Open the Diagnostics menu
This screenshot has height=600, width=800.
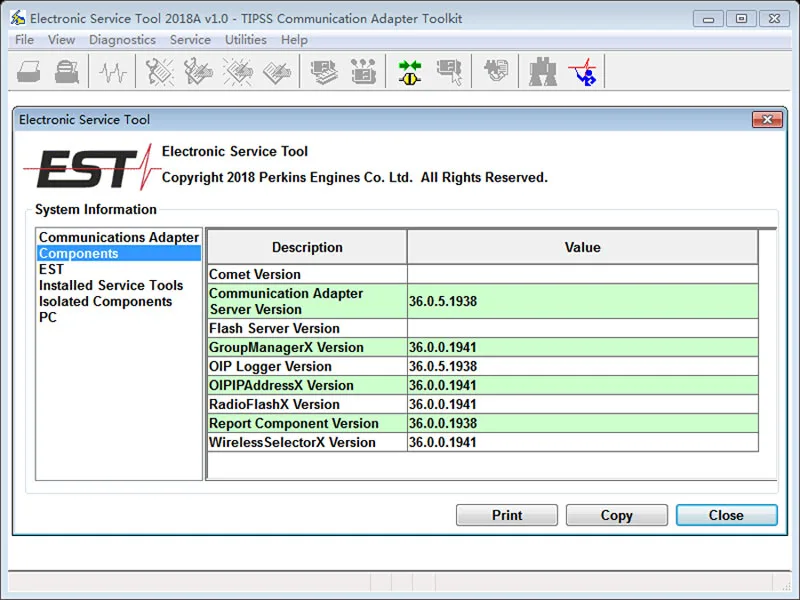pos(122,40)
